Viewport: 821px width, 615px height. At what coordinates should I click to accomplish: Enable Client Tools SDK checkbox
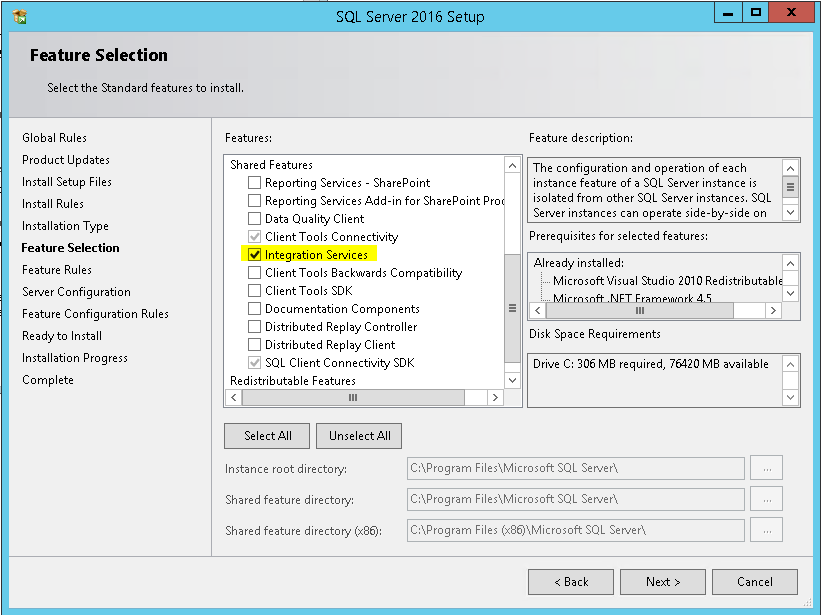click(x=254, y=290)
